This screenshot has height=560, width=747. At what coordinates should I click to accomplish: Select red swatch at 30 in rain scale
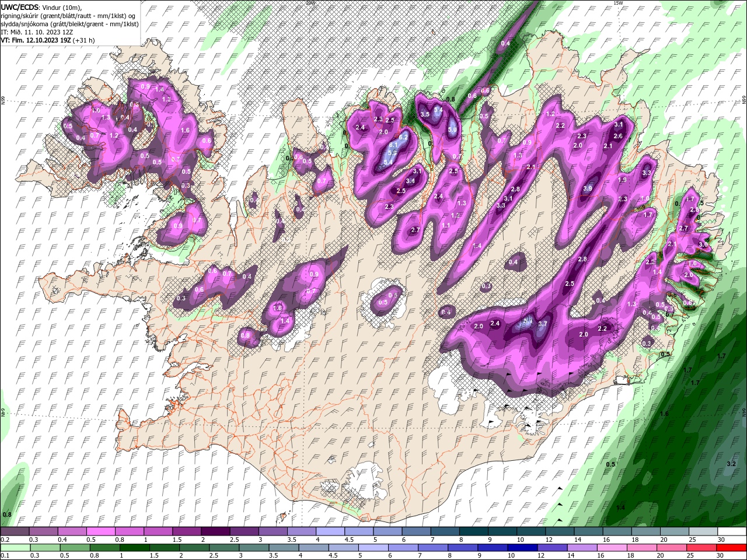click(x=731, y=548)
